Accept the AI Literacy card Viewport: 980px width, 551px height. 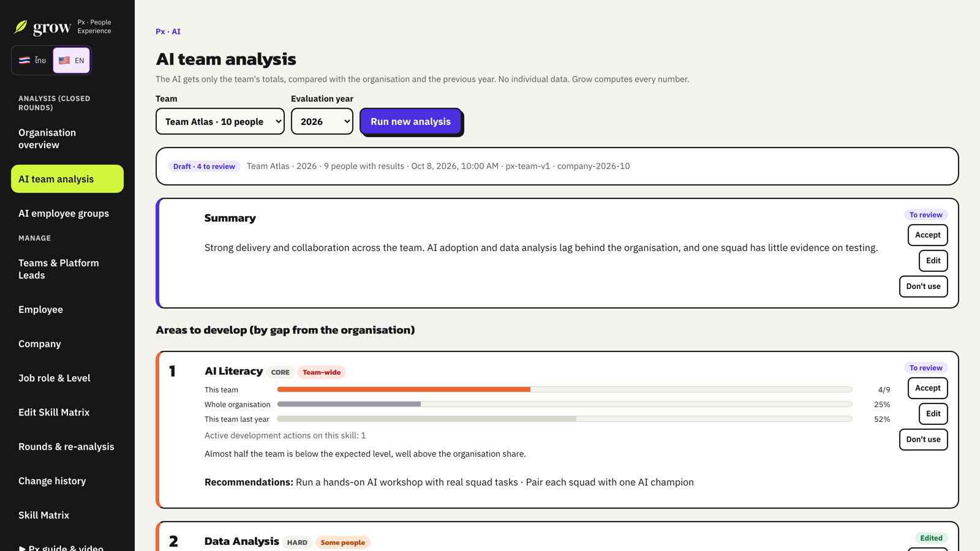pos(927,388)
